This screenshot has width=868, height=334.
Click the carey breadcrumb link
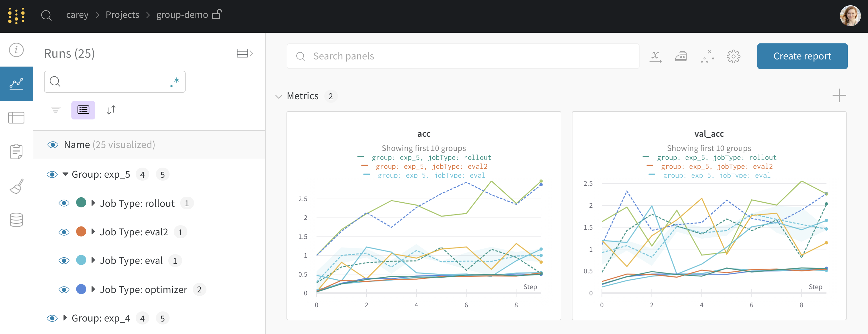click(77, 15)
